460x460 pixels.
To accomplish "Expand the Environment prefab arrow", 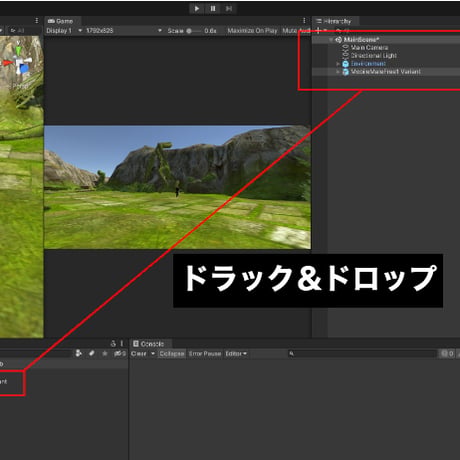I will tap(338, 64).
